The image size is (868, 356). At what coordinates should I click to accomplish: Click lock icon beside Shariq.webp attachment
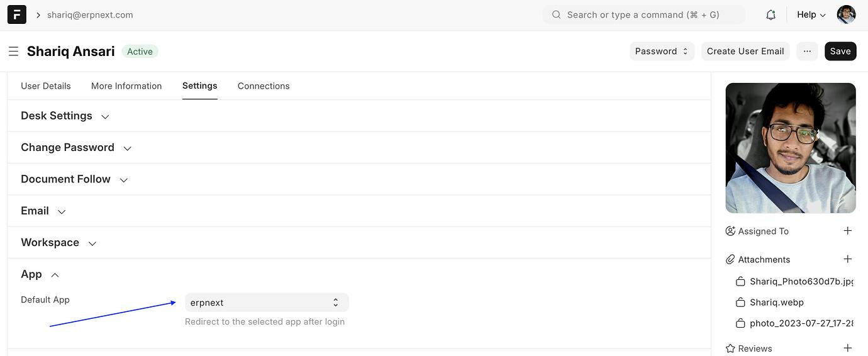coord(740,303)
